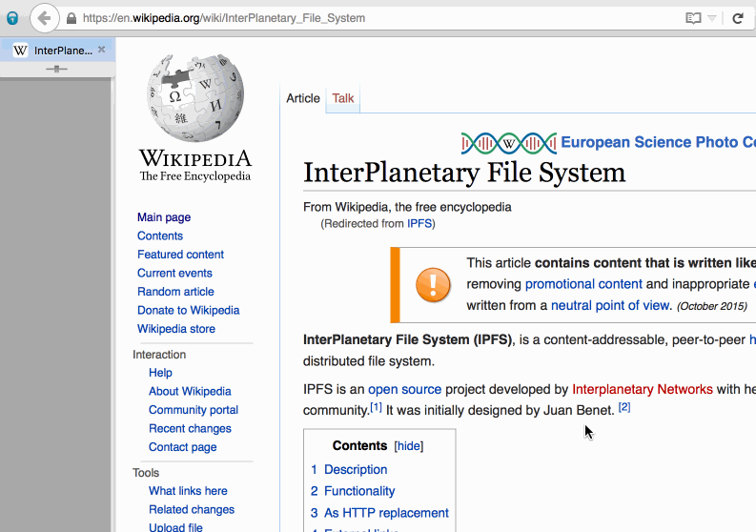This screenshot has height=532, width=756.
Task: Open Main page sidebar link
Action: [164, 217]
